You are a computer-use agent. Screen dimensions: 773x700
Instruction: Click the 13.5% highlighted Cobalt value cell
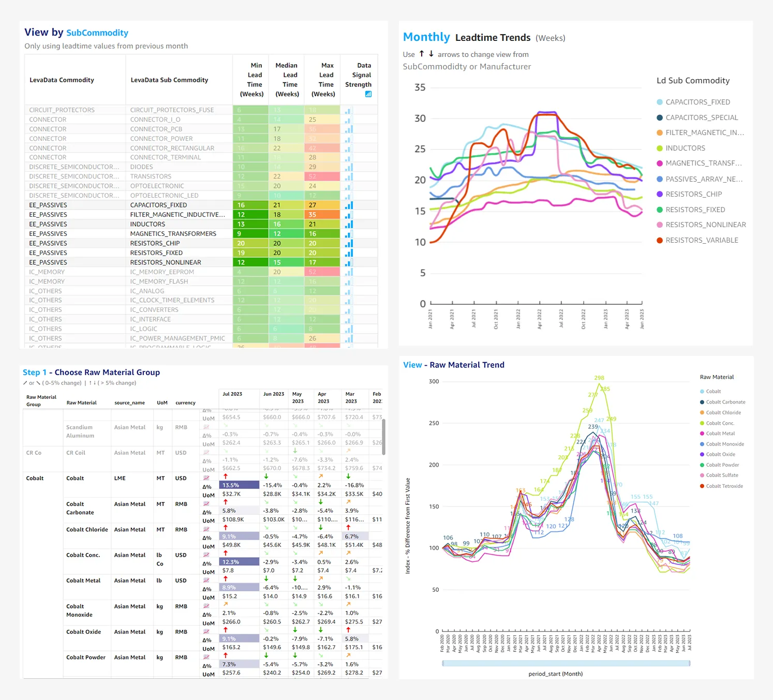240,485
